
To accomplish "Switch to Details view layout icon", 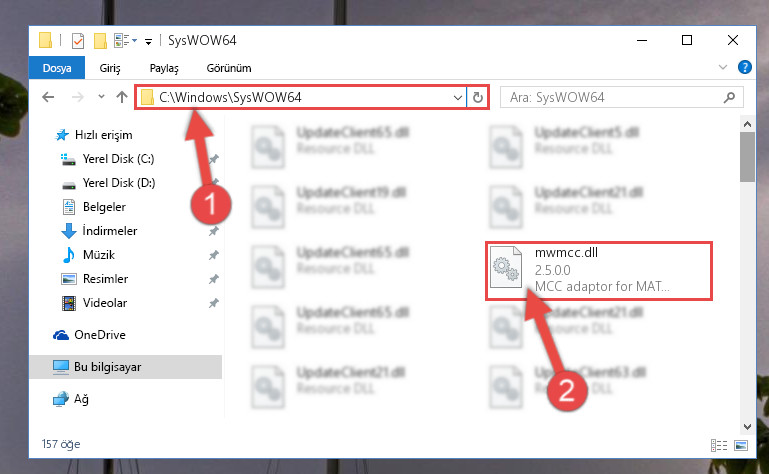I will 719,445.
